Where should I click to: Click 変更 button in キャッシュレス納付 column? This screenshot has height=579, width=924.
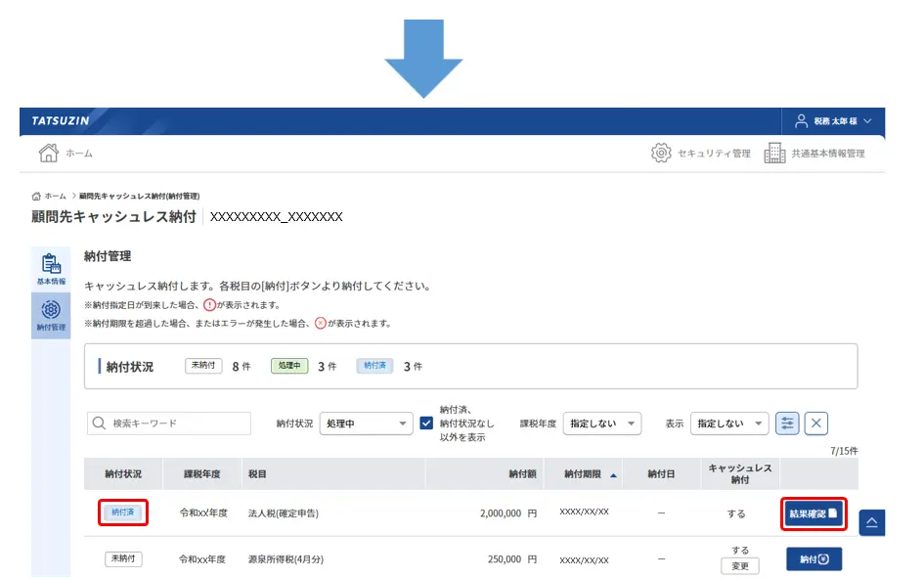tap(740, 566)
